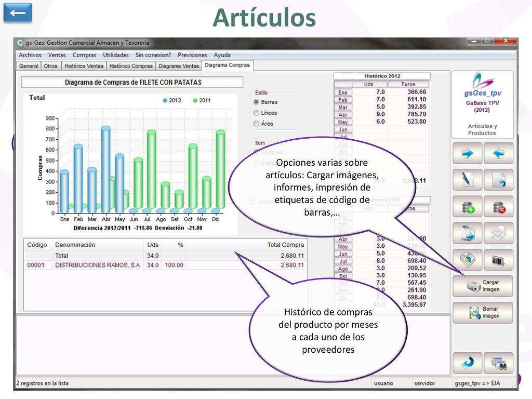Open the chart reports icon
The width and height of the screenshot is (532, 399).
467,260
